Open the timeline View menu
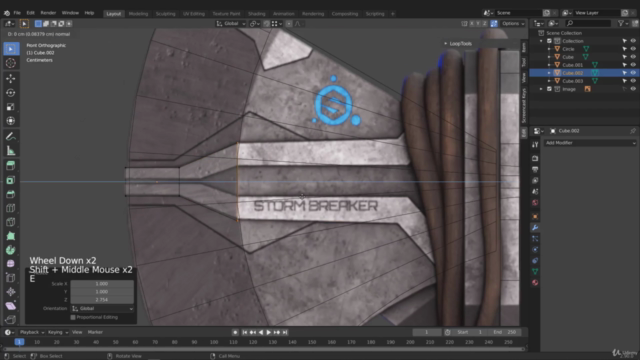The width and height of the screenshot is (640, 360). click(x=77, y=332)
